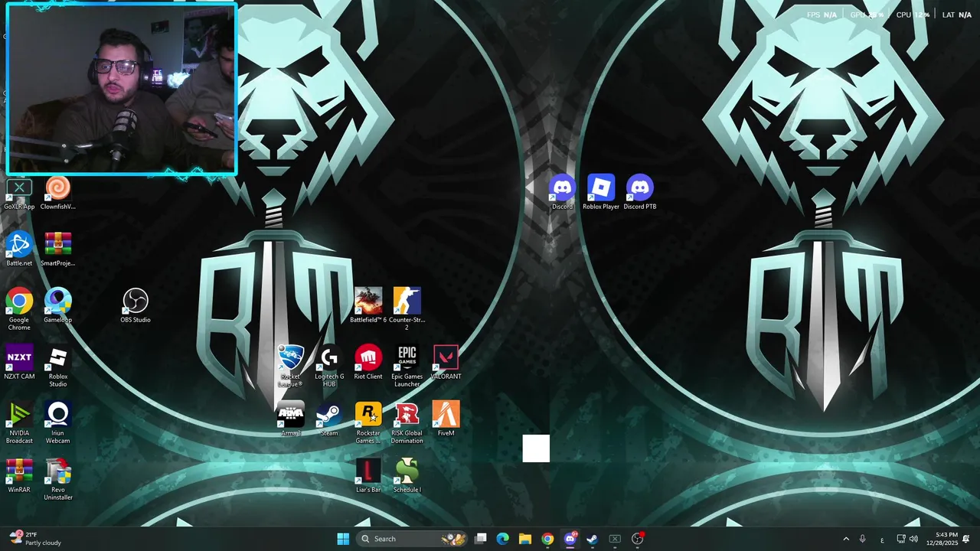Select the Counter-Strike 2 desktop icon
980x551 pixels.
coord(407,309)
